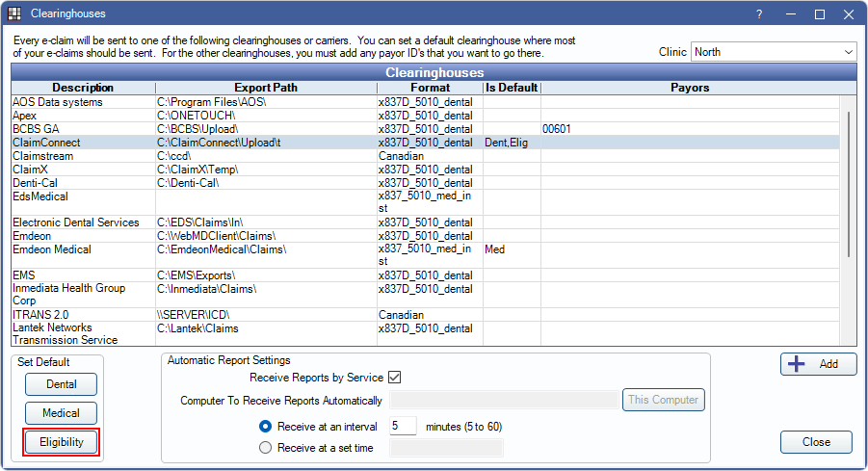The image size is (868, 471).
Task: Click the interval minutes field showing 5
Action: [403, 426]
